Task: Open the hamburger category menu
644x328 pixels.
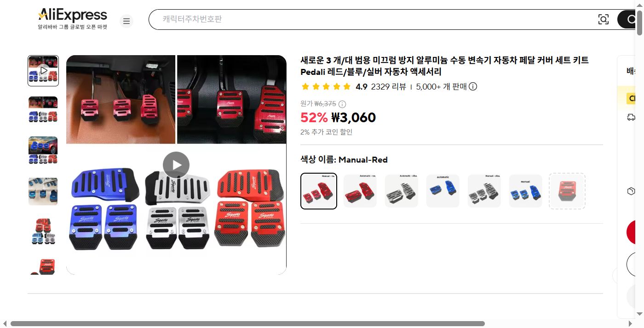Action: click(x=126, y=21)
